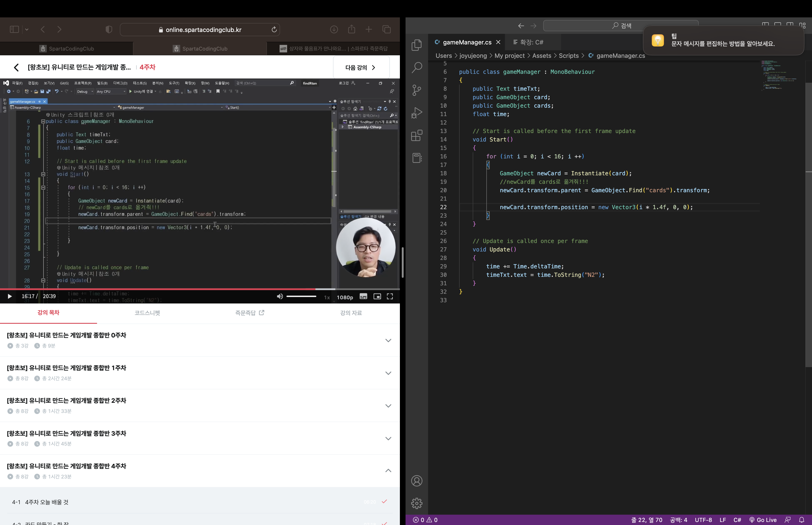Start Go Live server from status bar
This screenshot has width=812, height=525.
tap(763, 520)
